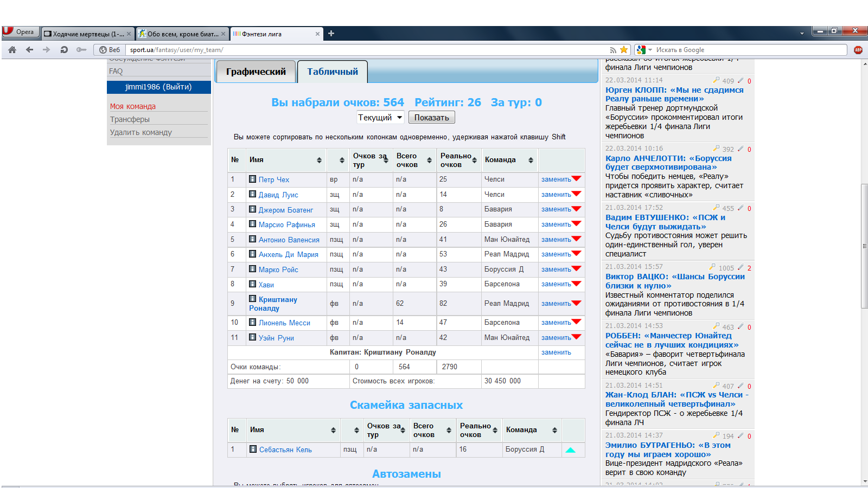The height and width of the screenshot is (488, 868).
Task: Open player link Криштиану Роналду
Action: [x=273, y=304]
